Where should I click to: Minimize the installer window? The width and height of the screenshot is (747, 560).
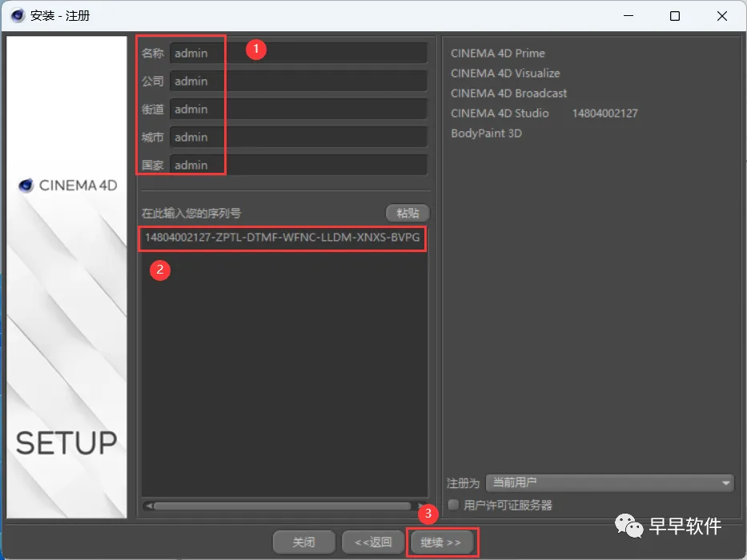tap(629, 16)
